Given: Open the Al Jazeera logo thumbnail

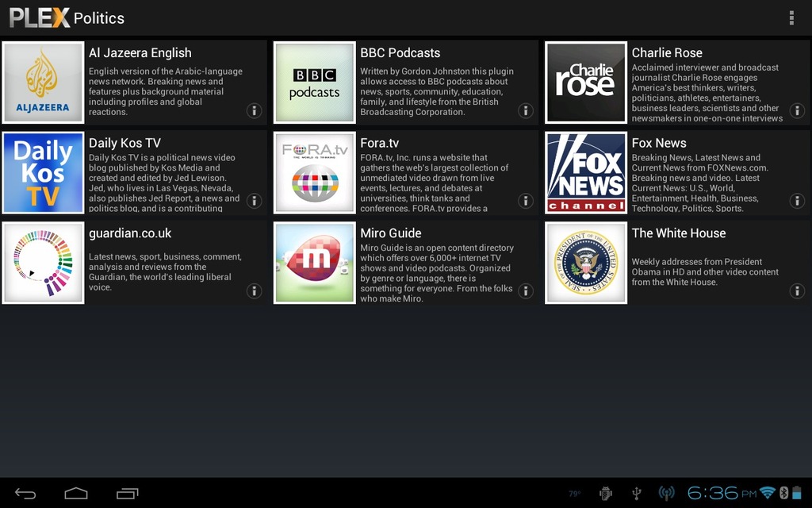Looking at the screenshot, I should (43, 83).
